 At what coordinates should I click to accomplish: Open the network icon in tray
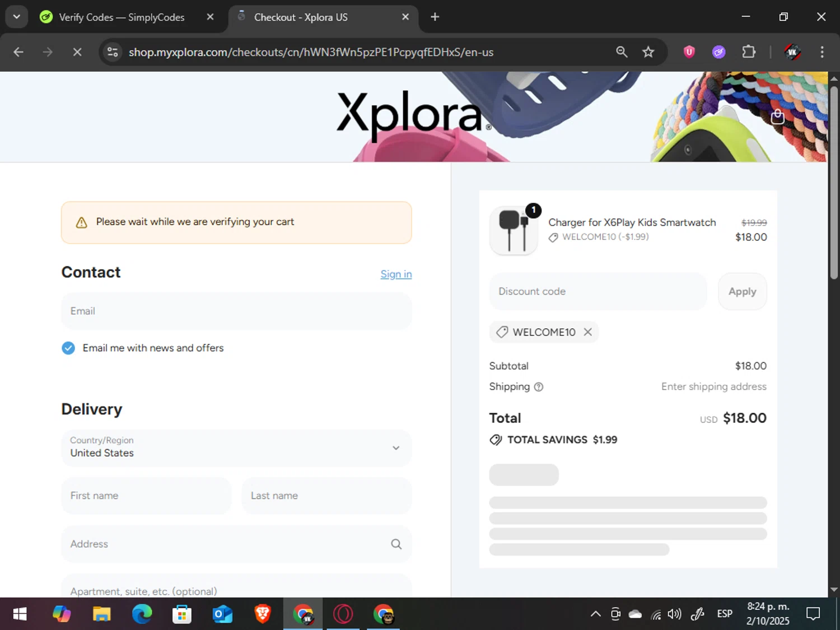click(656, 615)
